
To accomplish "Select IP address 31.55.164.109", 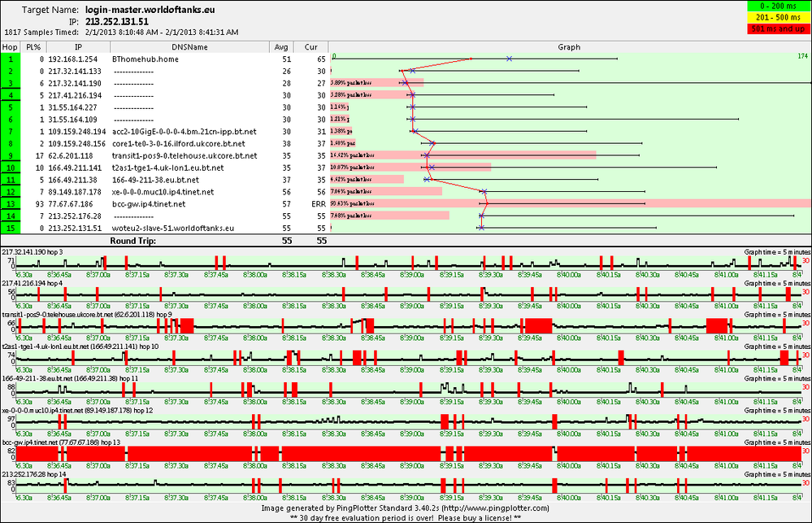I will coord(72,120).
